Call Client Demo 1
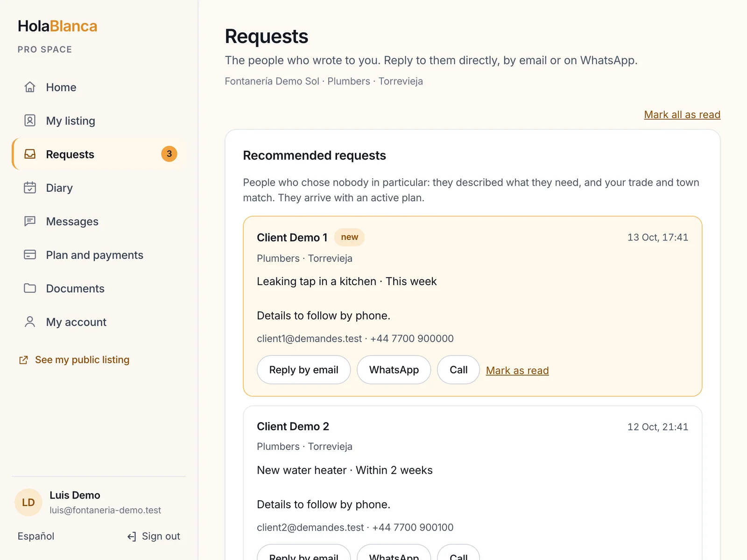The width and height of the screenshot is (747, 560). 458,370
